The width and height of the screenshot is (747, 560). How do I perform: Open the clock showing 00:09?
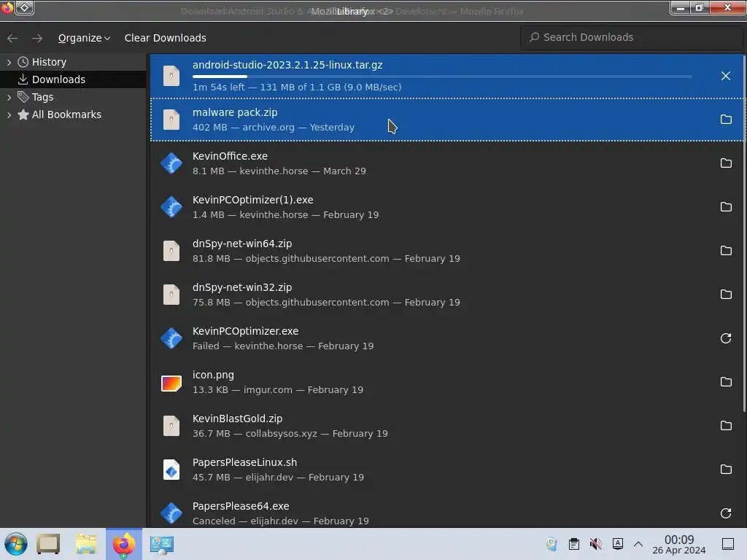(x=679, y=544)
